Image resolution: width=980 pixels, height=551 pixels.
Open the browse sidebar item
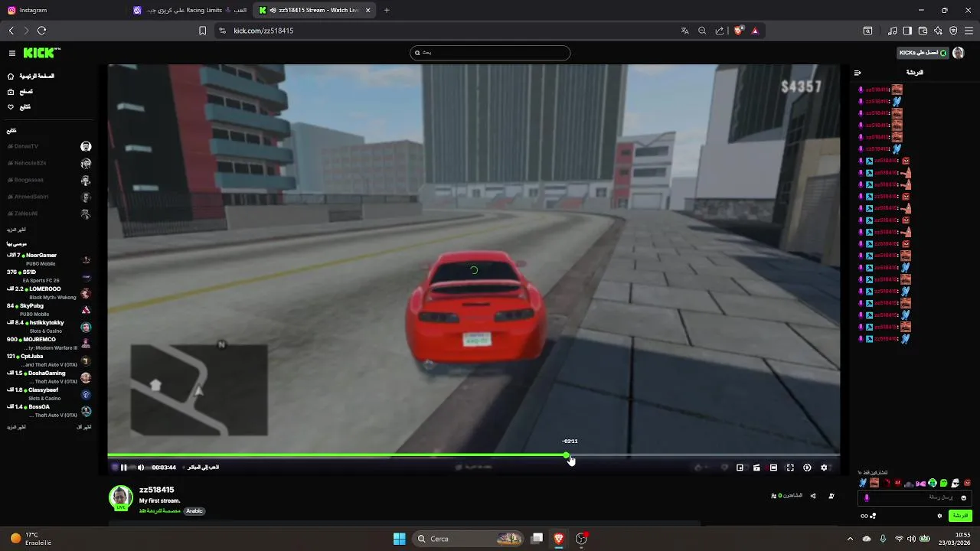20,92
